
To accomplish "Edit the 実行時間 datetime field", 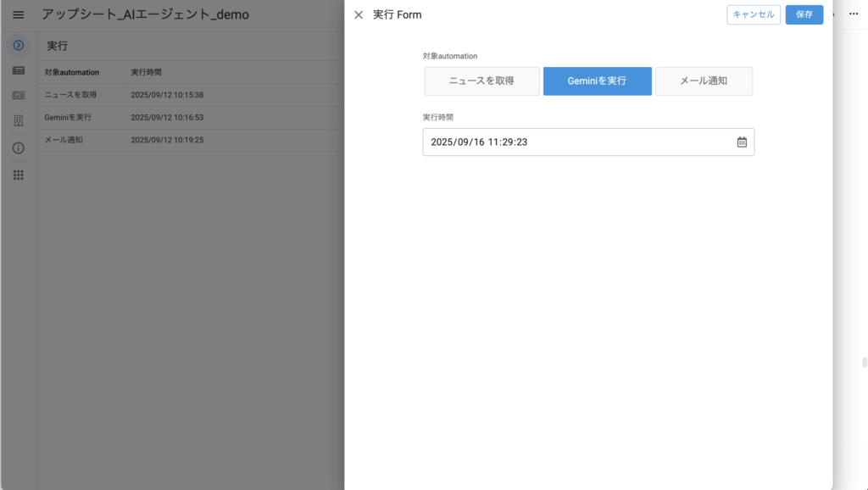I will 588,142.
